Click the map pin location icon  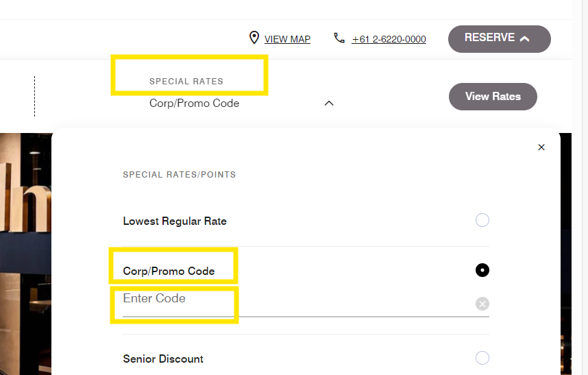[x=254, y=38]
